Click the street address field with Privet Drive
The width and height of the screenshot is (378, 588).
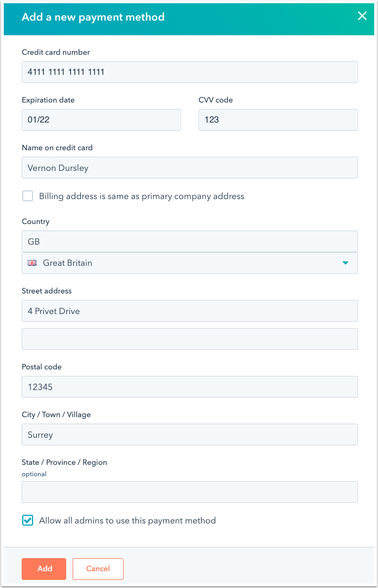click(189, 311)
